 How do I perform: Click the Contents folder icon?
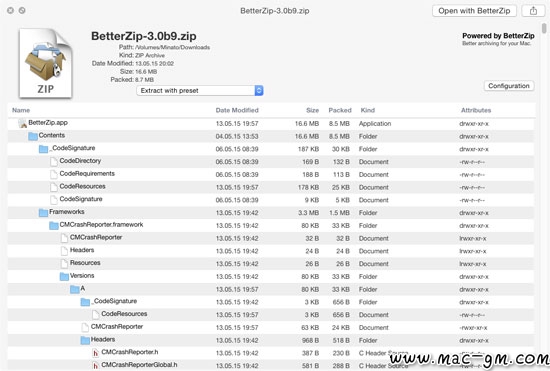click(x=33, y=136)
